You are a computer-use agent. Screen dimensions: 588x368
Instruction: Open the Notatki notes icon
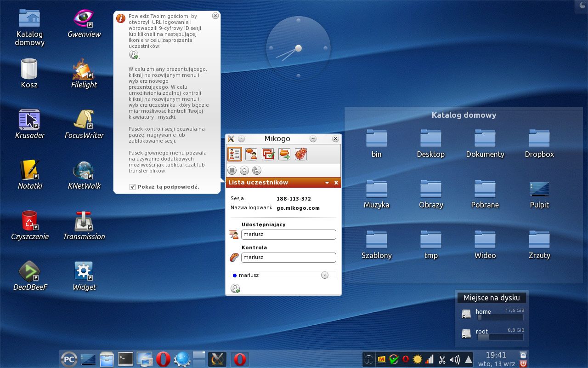tap(29, 175)
